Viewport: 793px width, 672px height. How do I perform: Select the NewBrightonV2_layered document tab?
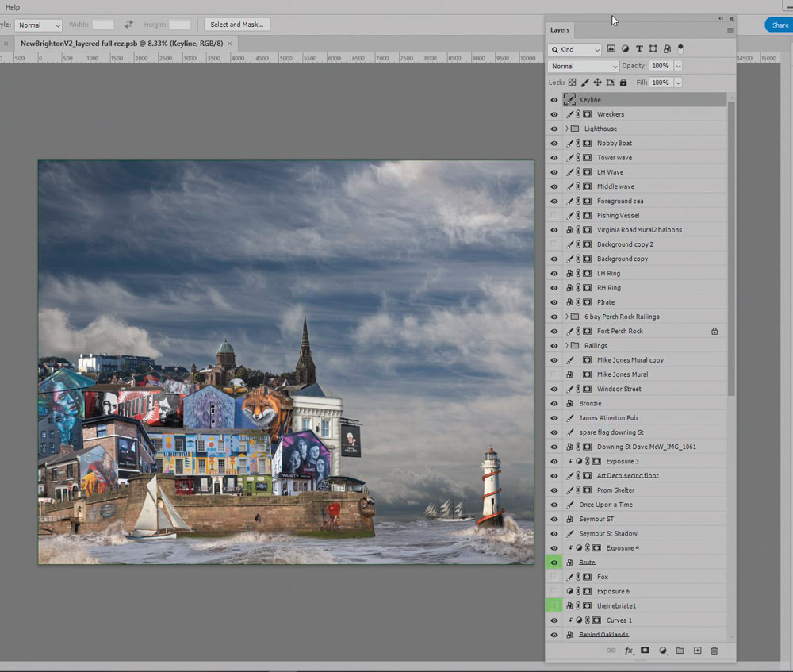pyautogui.click(x=121, y=44)
